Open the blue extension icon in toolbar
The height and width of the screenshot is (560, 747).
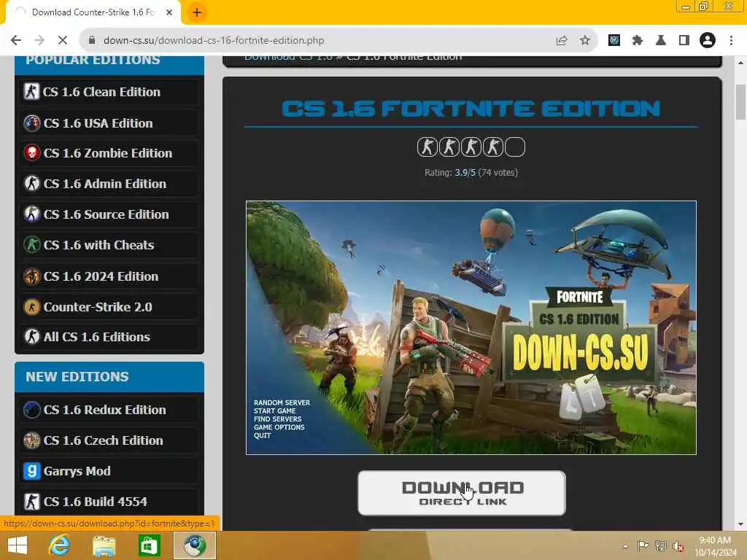pyautogui.click(x=614, y=41)
